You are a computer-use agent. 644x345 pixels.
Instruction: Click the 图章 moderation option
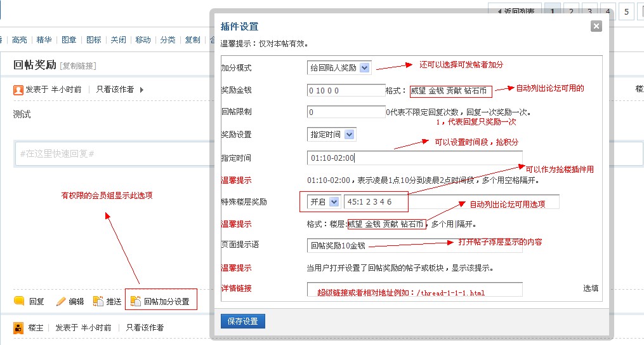click(x=69, y=40)
